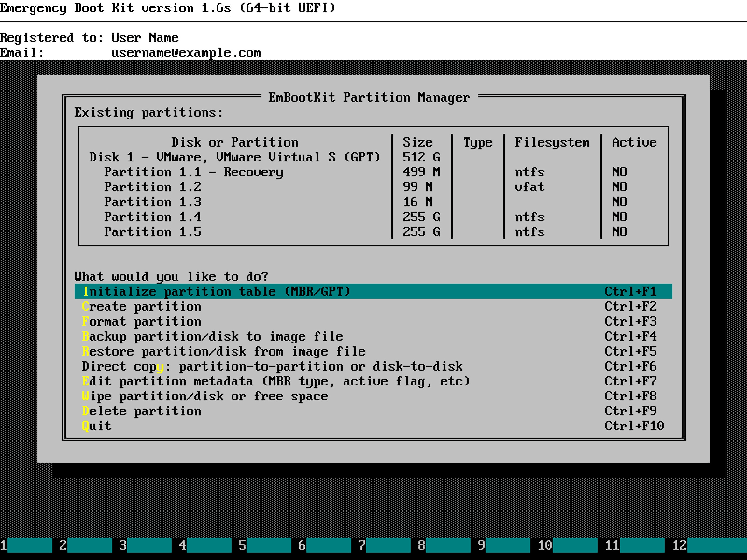747x560 pixels.
Task: Click the Filesystem column header
Action: coord(552,142)
